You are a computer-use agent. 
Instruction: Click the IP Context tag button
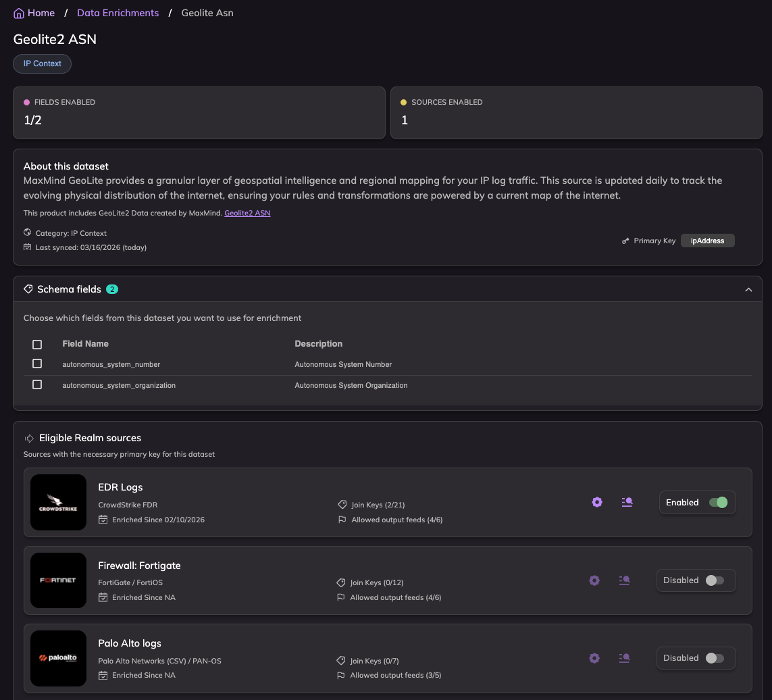[43, 64]
